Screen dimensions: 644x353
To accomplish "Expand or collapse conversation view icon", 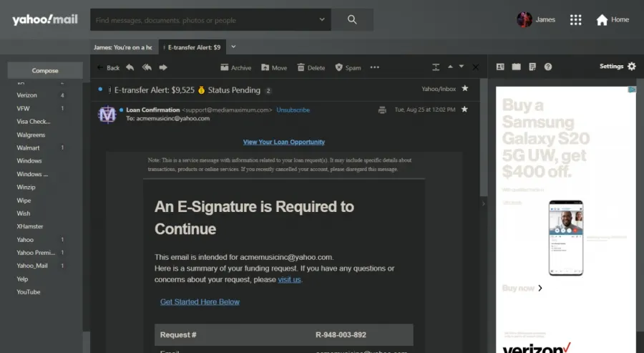I will (x=436, y=67).
